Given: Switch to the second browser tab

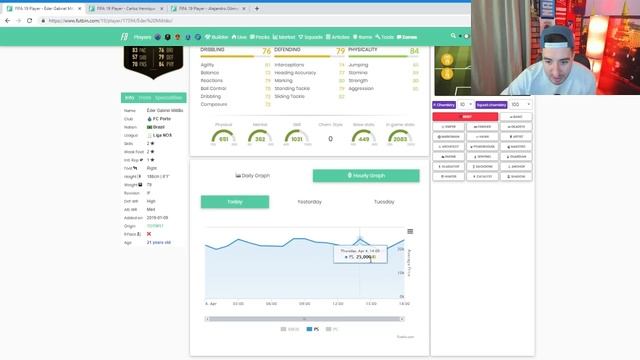Looking at the screenshot, I should pyautogui.click(x=126, y=9).
